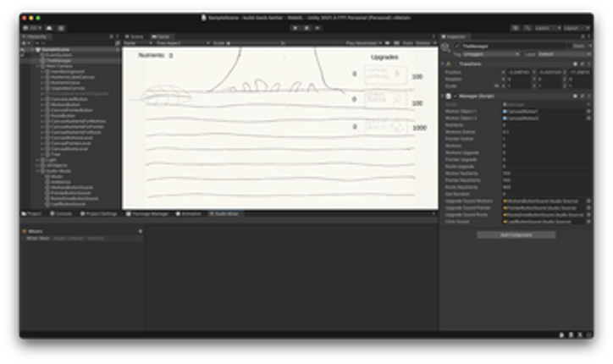Open the Layers dropdown in top toolbar
613x364 pixels.
547,28
